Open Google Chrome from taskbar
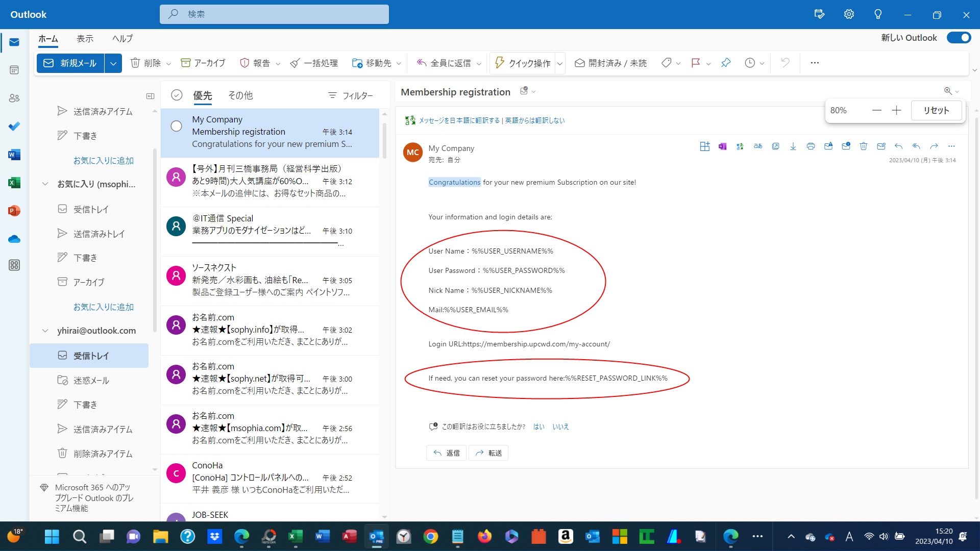The image size is (980, 551). (x=431, y=536)
